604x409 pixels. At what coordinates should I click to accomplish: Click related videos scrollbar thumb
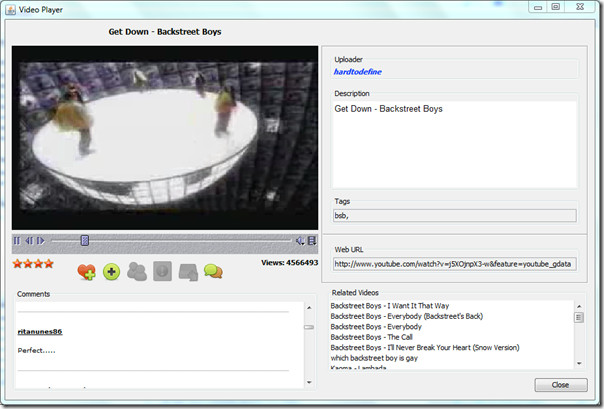(579, 317)
